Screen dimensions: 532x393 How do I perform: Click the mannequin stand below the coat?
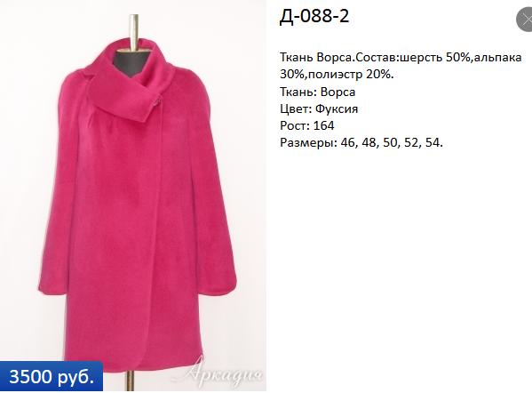tap(130, 381)
